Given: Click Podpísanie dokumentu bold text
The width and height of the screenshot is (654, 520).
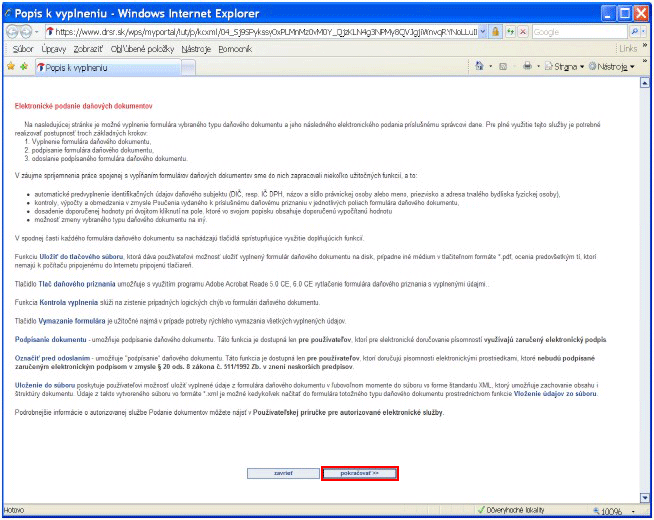Looking at the screenshot, I should tap(50, 339).
